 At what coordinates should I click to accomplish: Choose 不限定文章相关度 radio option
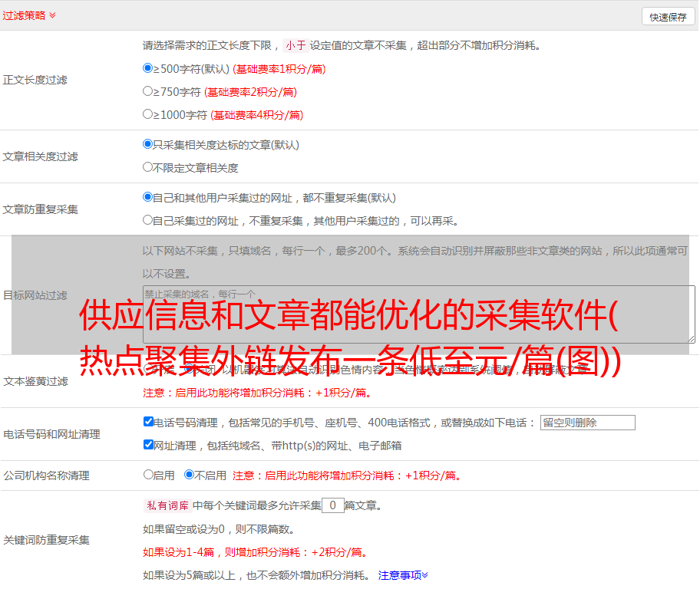[x=147, y=167]
